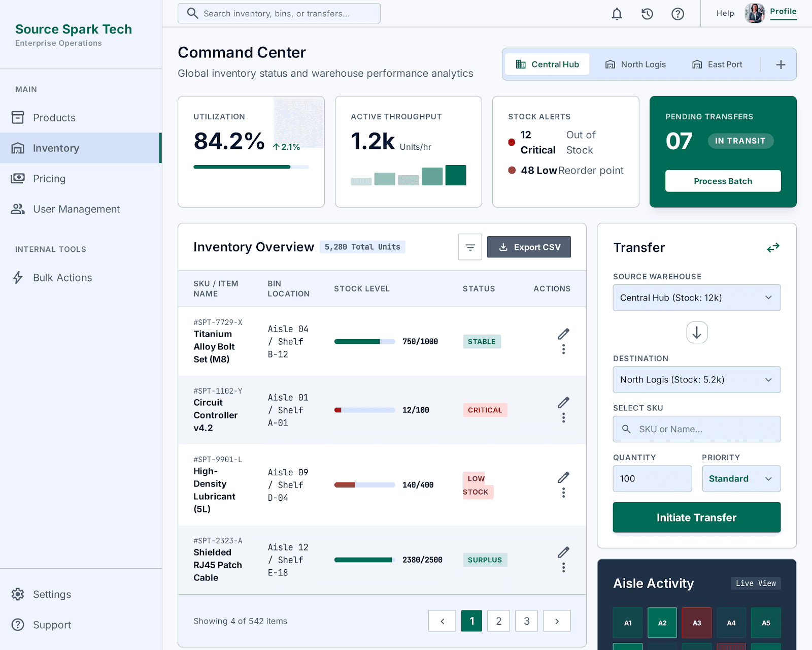Click the Export CSV button
Screen dimensions: 812x650
pyautogui.click(x=529, y=247)
